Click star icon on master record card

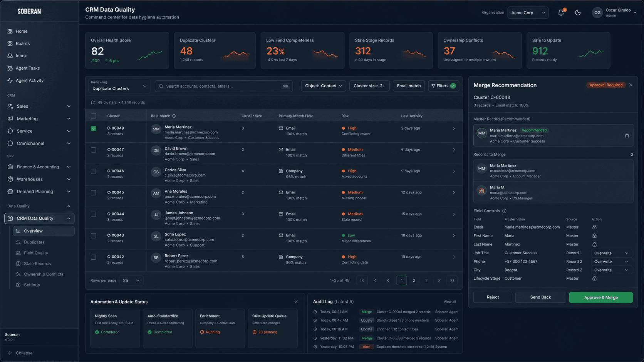point(627,135)
